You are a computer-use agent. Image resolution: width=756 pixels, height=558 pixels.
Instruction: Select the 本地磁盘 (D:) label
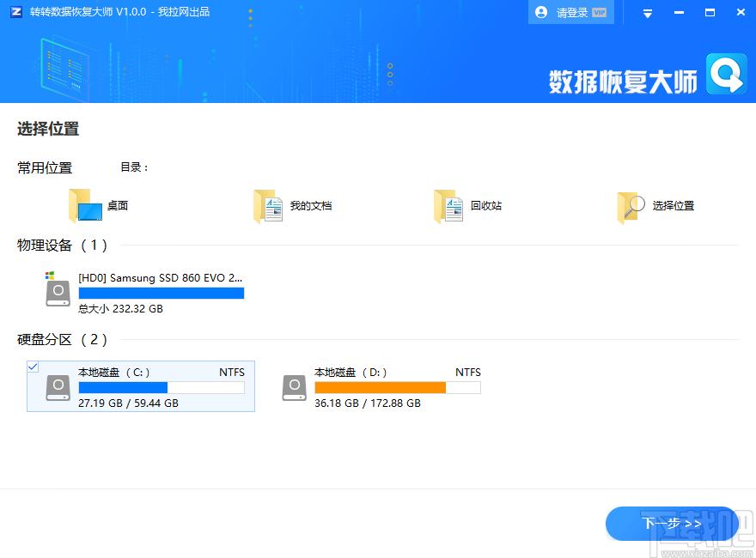pos(351,373)
